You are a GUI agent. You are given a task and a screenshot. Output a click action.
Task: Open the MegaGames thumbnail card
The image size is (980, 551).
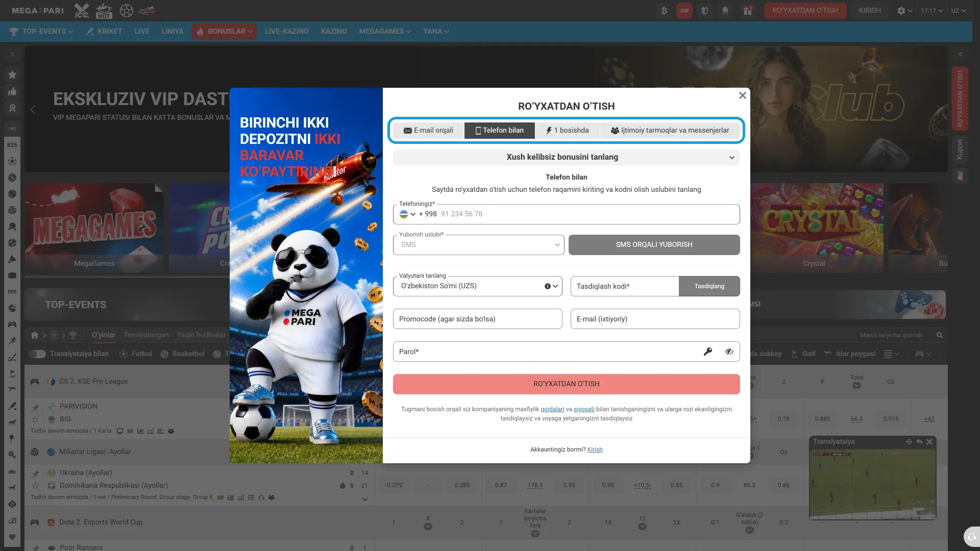[94, 228]
